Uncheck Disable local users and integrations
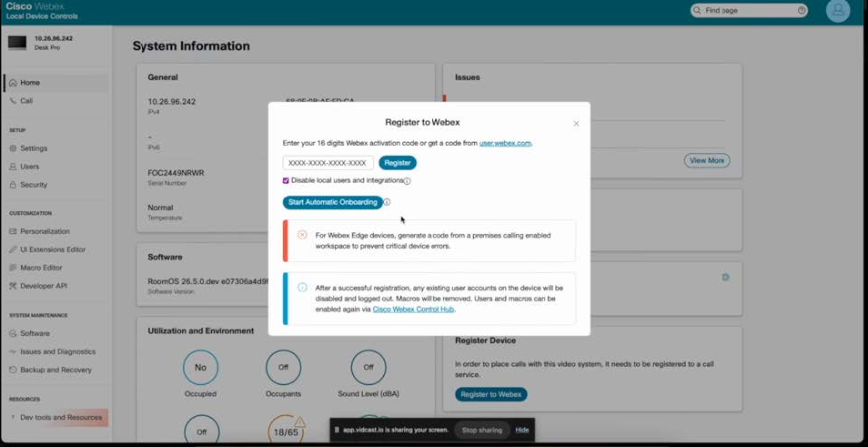Viewport: 868px width, 447px height. click(286, 180)
